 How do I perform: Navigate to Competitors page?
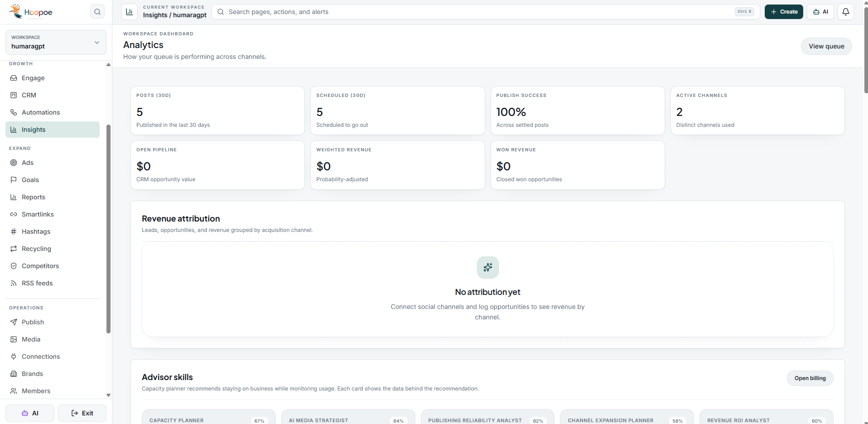tap(53, 266)
